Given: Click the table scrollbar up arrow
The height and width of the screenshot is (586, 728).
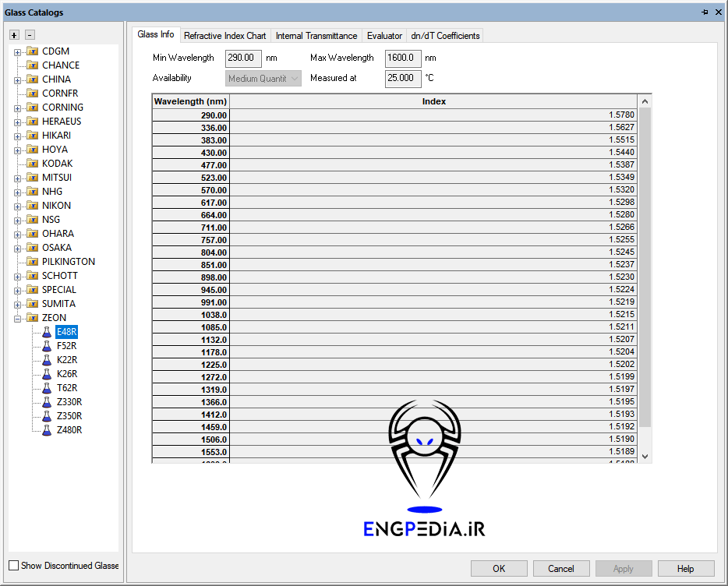Looking at the screenshot, I should 645,101.
